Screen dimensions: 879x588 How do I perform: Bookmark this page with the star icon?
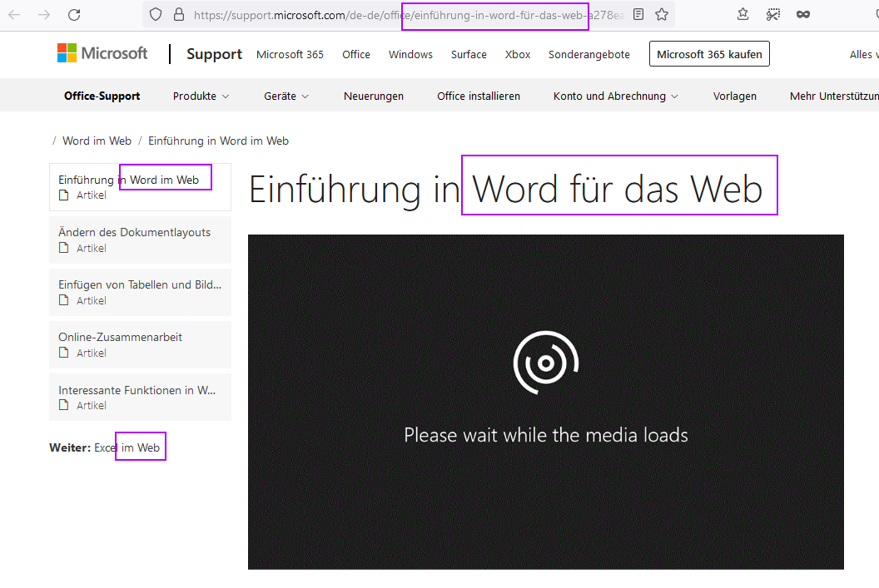point(662,15)
